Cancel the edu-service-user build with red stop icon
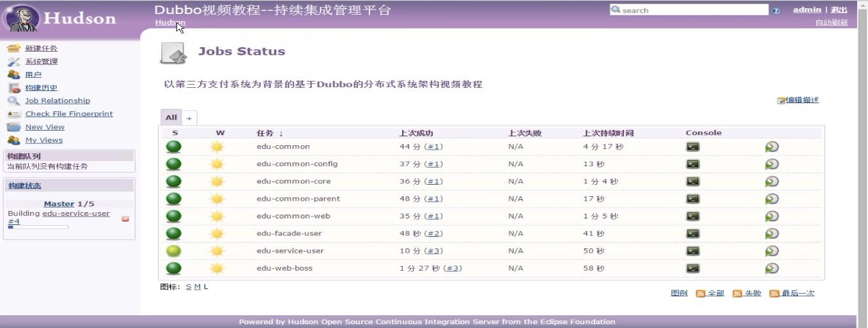Screen dimensions: 868x328 click(x=125, y=218)
